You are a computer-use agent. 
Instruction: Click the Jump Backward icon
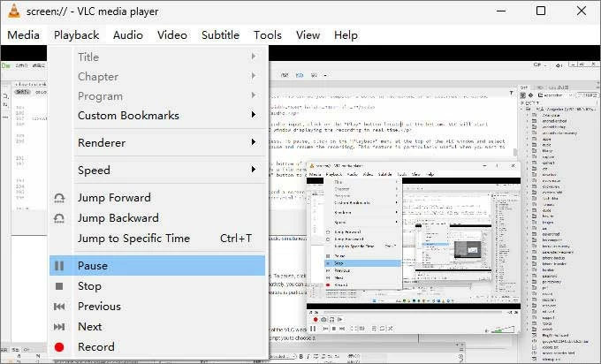[x=59, y=218]
